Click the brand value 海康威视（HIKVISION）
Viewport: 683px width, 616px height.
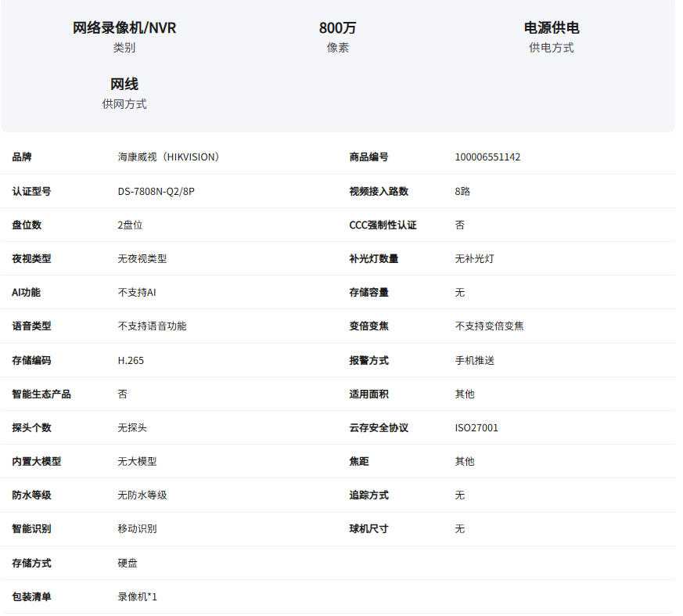click(168, 157)
